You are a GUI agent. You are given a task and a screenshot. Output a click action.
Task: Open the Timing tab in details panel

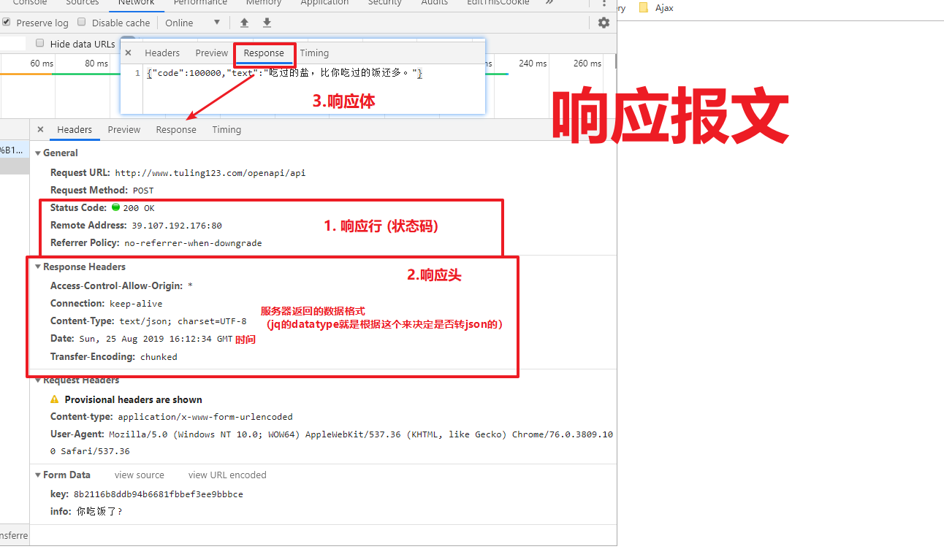tap(227, 129)
